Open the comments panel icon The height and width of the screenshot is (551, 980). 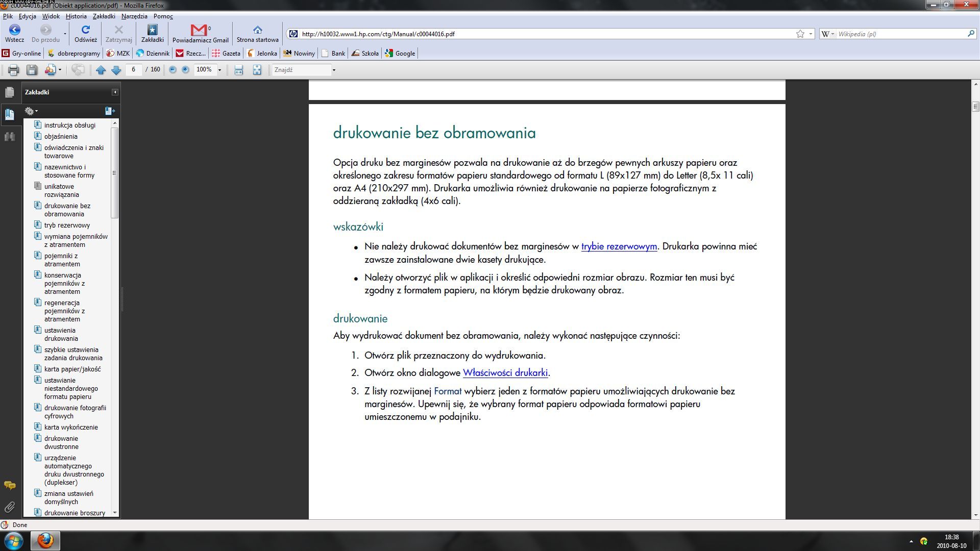(10, 485)
